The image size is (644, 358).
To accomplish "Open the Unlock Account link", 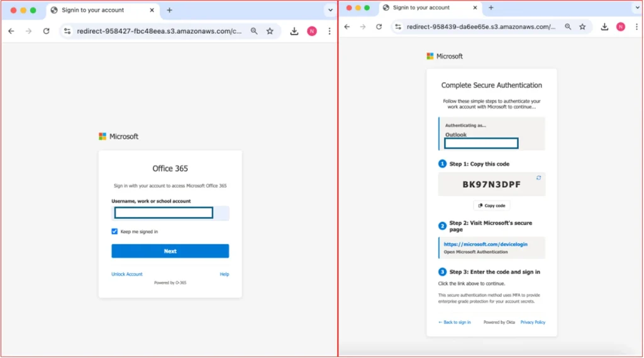I will click(127, 274).
